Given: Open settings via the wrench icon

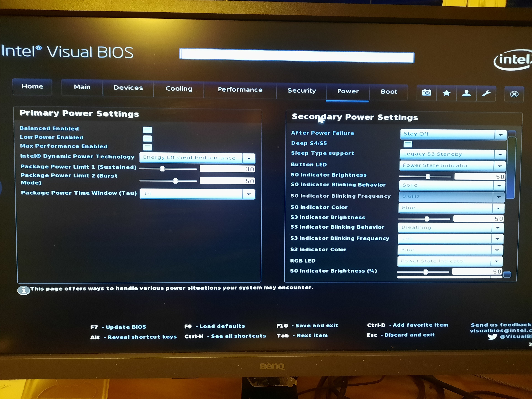Looking at the screenshot, I should [x=486, y=93].
